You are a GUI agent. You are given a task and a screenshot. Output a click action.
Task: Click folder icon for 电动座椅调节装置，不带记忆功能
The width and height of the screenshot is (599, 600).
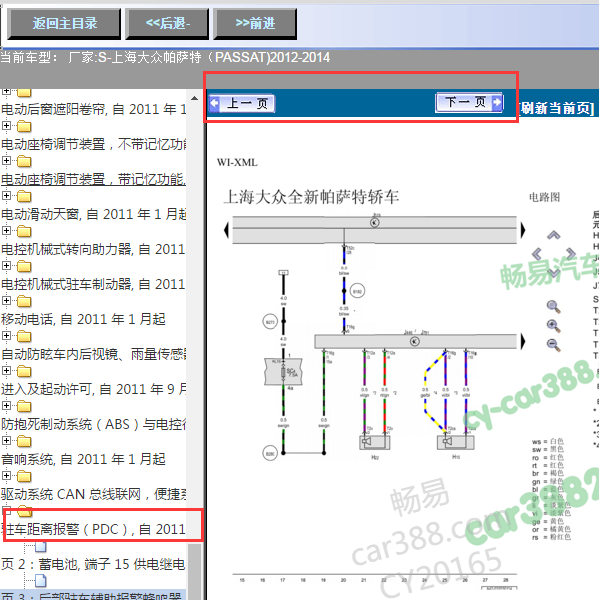coord(24,126)
